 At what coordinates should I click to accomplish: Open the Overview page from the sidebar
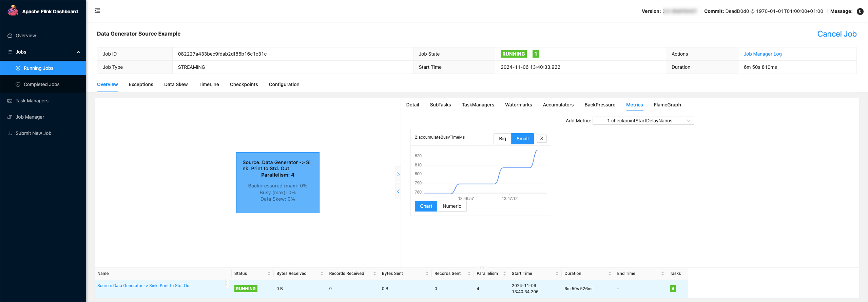pyautogui.click(x=26, y=36)
